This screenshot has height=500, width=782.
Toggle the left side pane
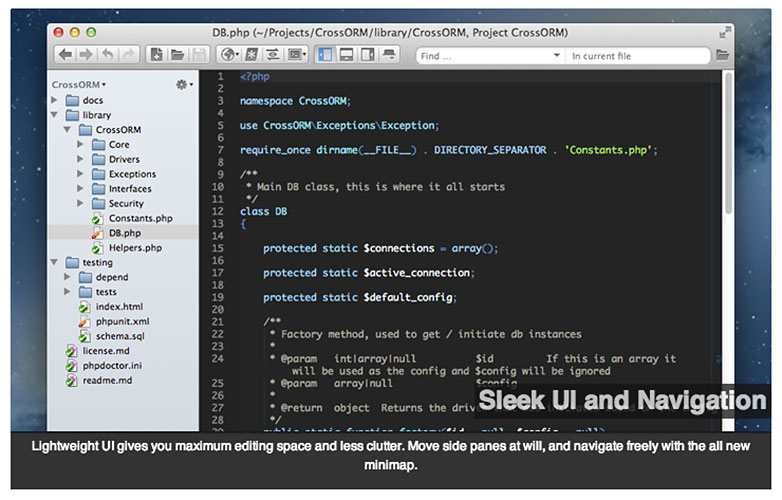click(325, 55)
